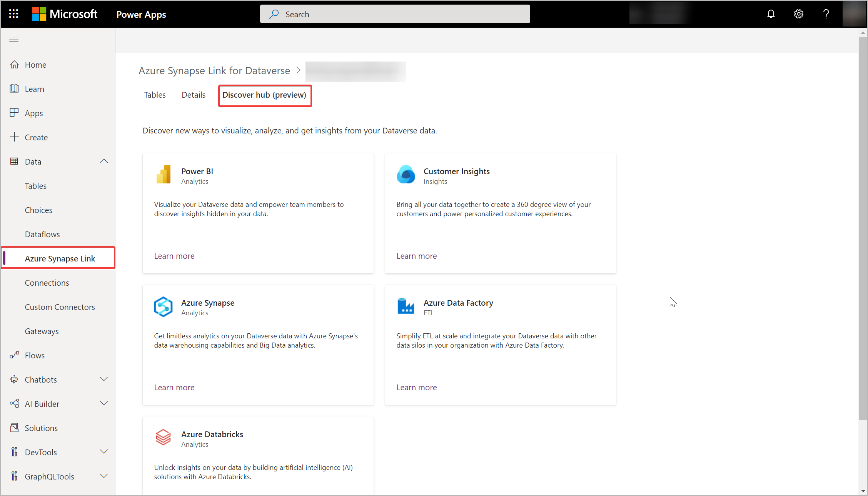Expand the AI Builder section in sidebar

click(104, 404)
